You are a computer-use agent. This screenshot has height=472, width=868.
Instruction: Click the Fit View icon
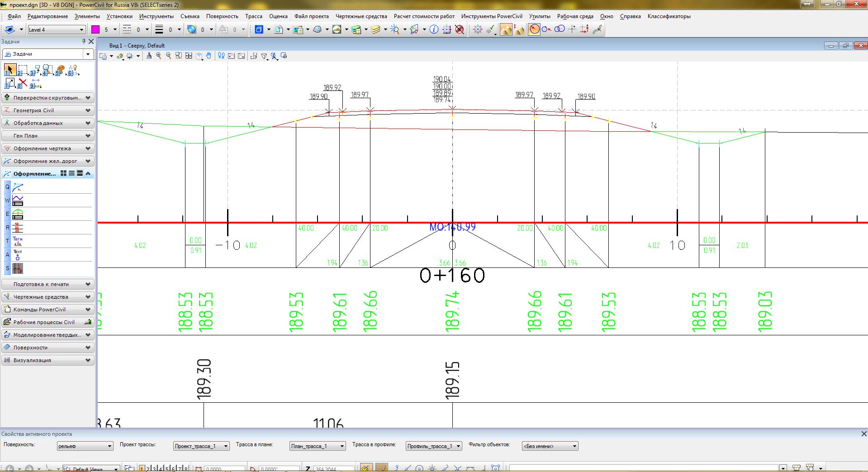[x=189, y=56]
